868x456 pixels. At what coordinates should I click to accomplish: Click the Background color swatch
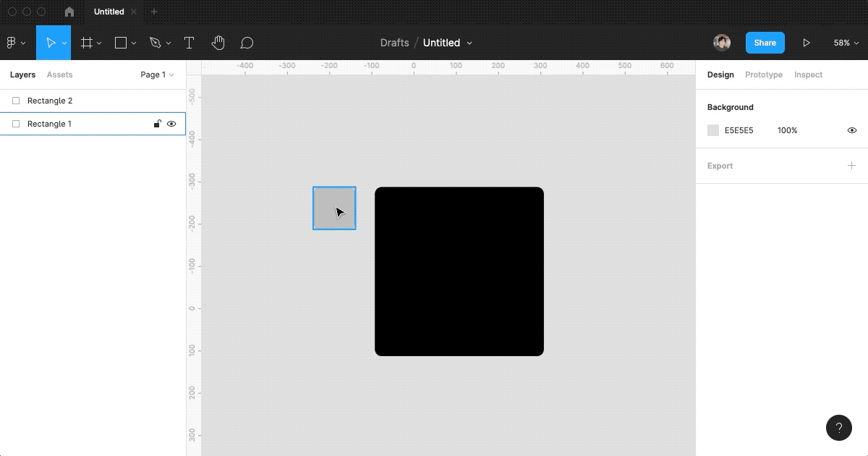[x=712, y=130]
